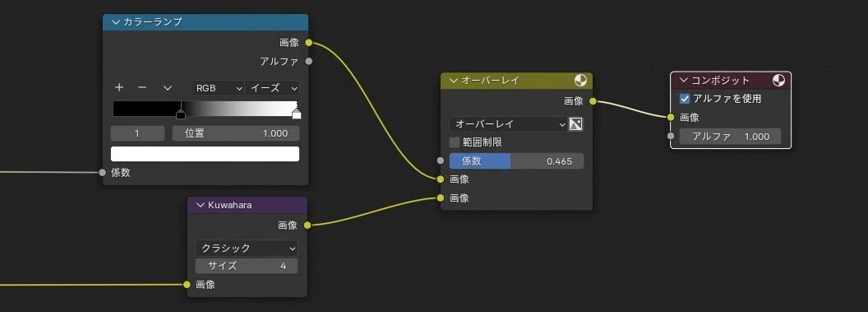This screenshot has width=868, height=312.
Task: Open the クラシック variation dropdown in Kuwahara
Action: pyautogui.click(x=247, y=249)
